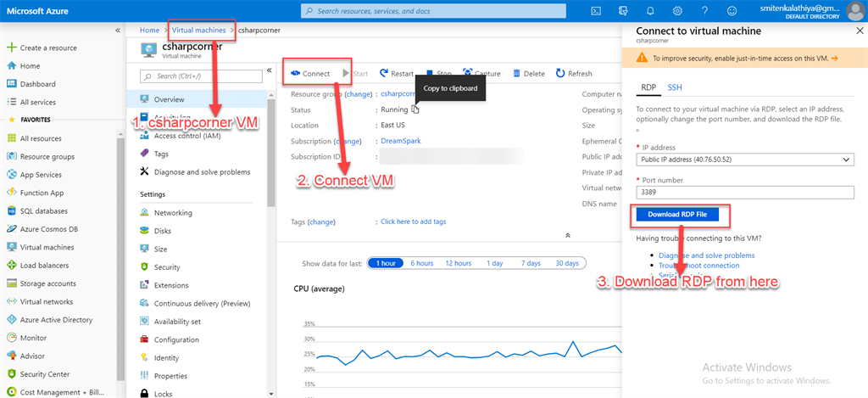Select 12 hours time range
Viewport: 868px width, 398px height.
459,263
